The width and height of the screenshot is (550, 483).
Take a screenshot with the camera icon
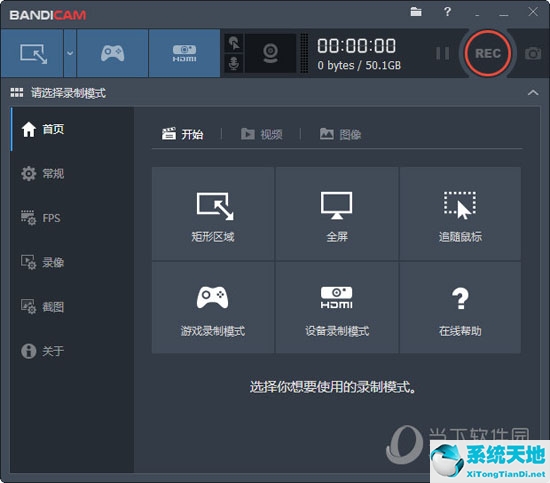click(x=533, y=54)
